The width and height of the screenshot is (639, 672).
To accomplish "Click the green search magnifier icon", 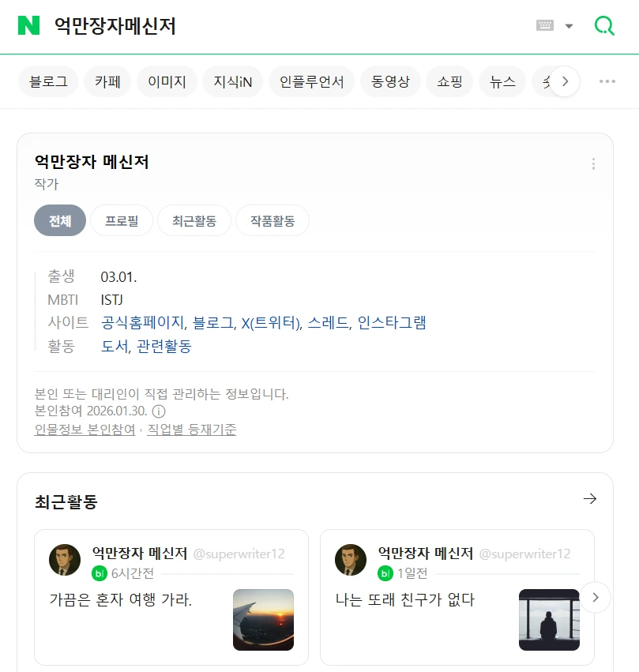I will pyautogui.click(x=604, y=26).
